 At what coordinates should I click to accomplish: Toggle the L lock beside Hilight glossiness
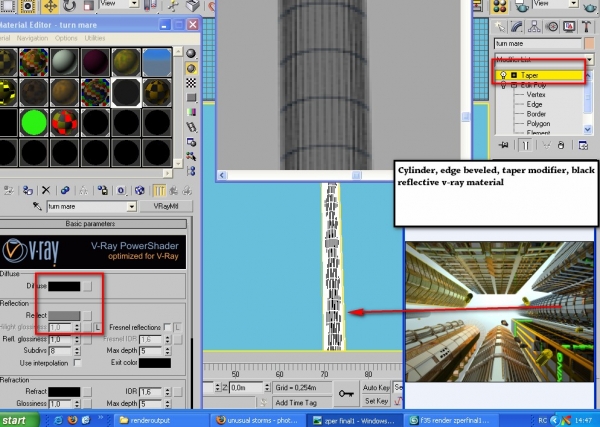click(98, 327)
